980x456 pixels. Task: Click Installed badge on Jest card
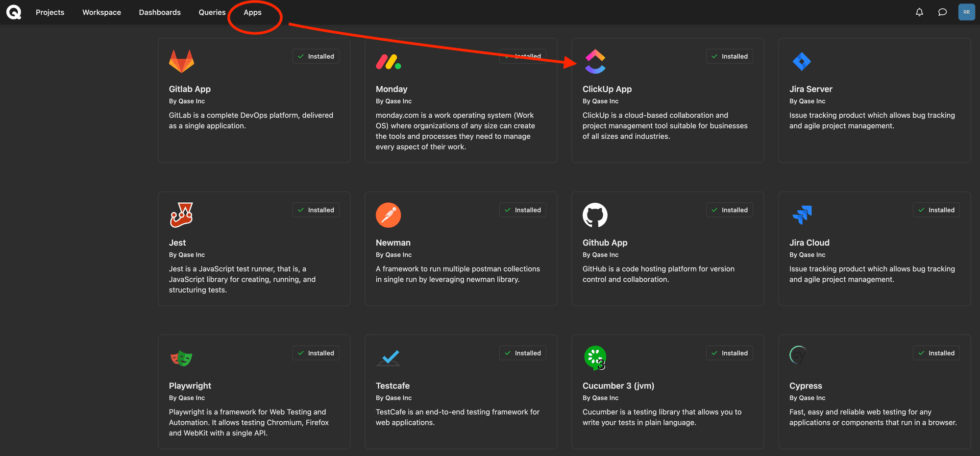pos(316,210)
